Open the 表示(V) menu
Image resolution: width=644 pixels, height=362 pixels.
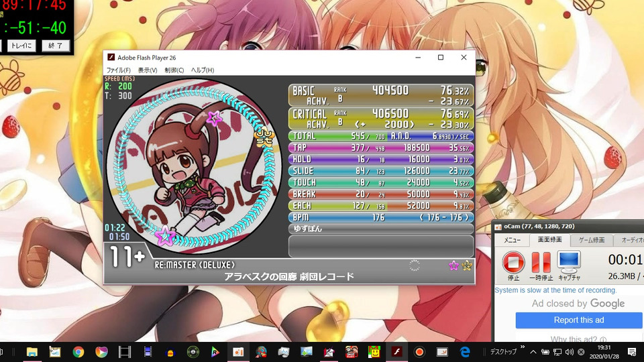pyautogui.click(x=148, y=70)
